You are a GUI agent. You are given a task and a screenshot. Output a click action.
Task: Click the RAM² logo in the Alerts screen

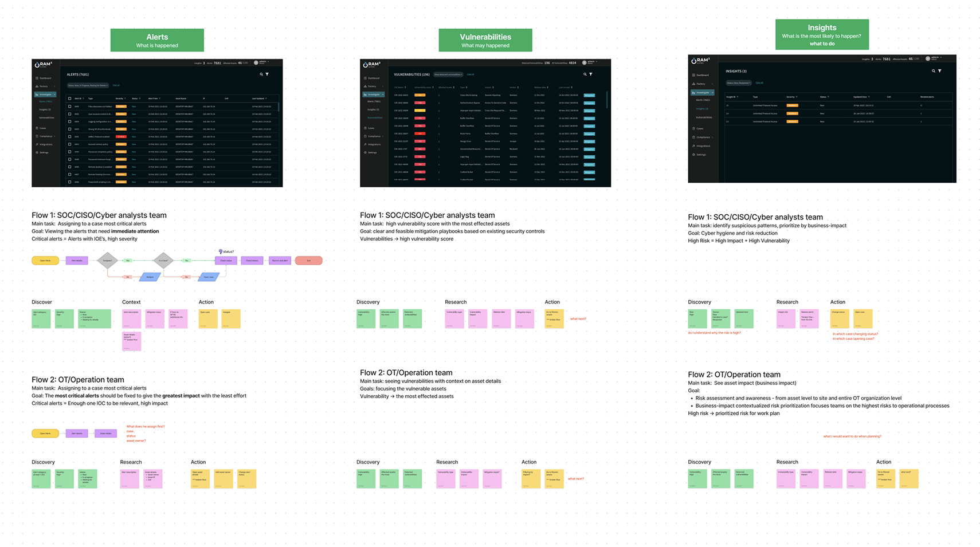44,65
